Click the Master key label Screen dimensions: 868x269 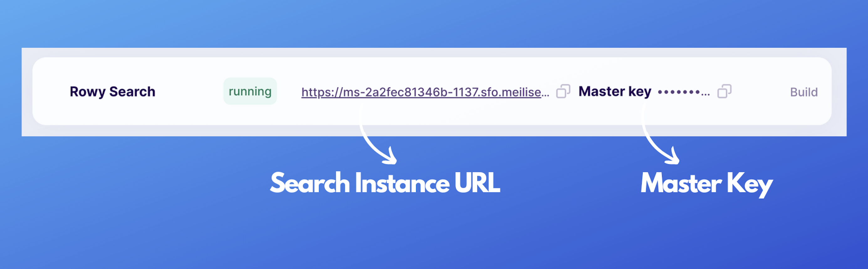[615, 91]
